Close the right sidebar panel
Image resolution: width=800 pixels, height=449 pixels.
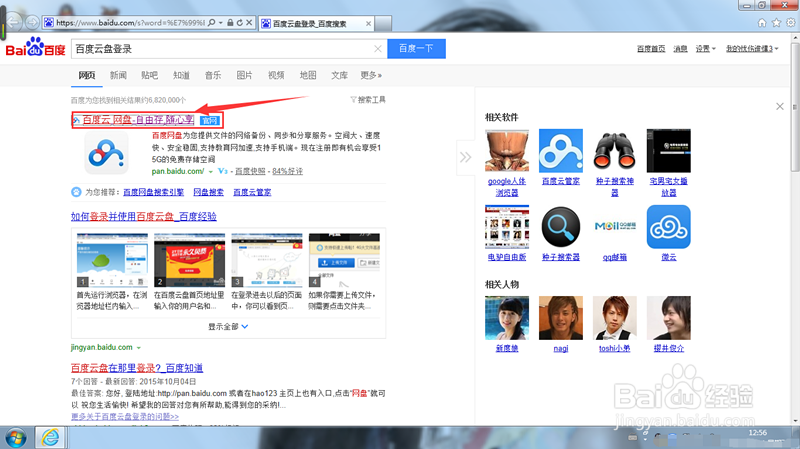(780, 106)
